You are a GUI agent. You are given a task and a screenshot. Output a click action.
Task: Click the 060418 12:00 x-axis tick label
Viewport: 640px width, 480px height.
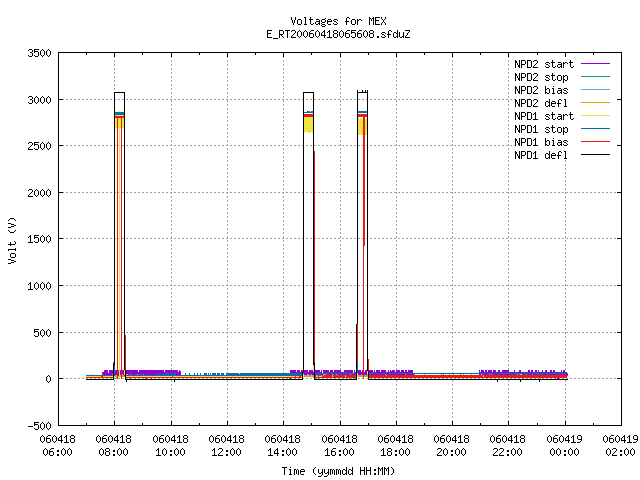click(x=226, y=446)
